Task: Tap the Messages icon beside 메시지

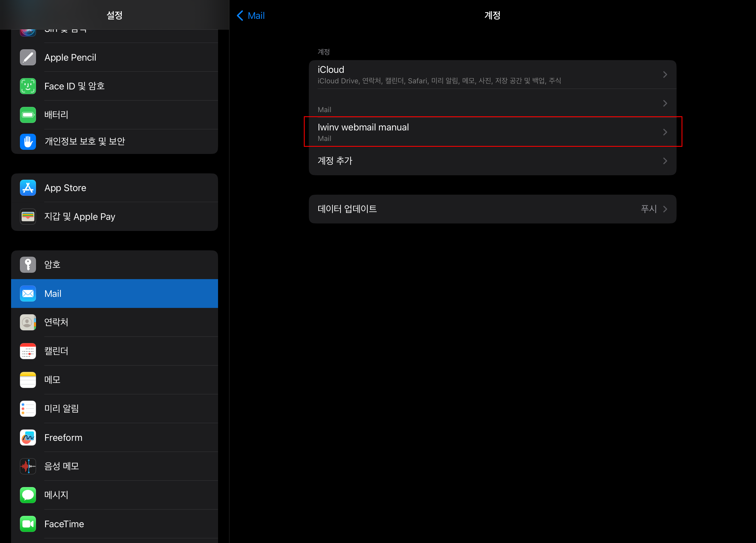Action: pos(28,495)
